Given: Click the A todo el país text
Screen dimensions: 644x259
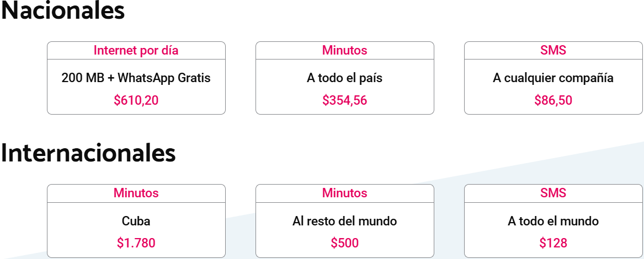Looking at the screenshot, I should [x=344, y=78].
